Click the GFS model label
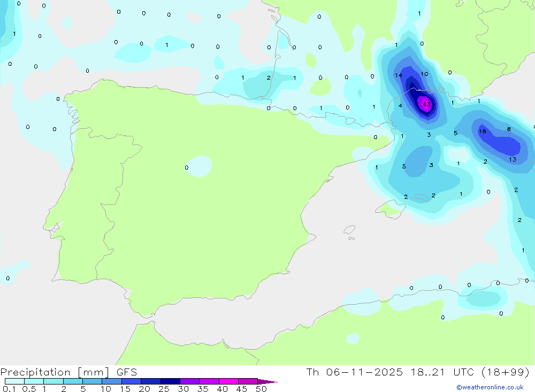 point(127,372)
